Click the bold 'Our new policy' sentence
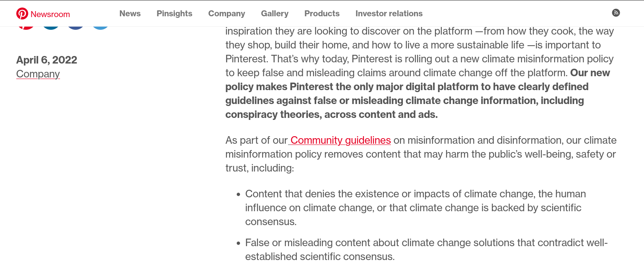Viewport: 644px width, 266px height. (418, 94)
